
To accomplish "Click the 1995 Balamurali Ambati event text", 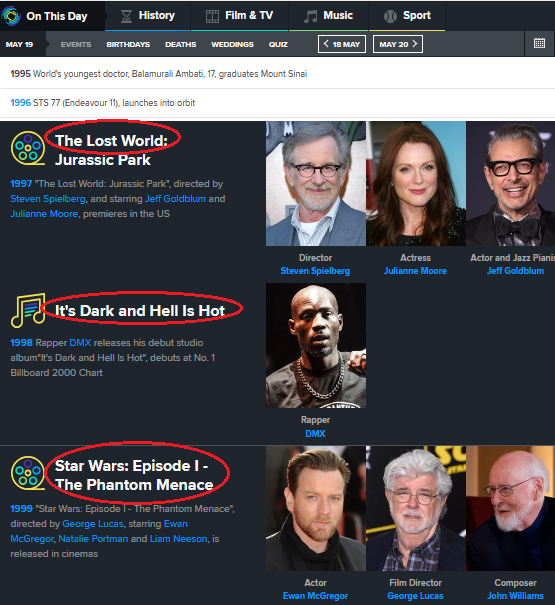I will [x=159, y=74].
